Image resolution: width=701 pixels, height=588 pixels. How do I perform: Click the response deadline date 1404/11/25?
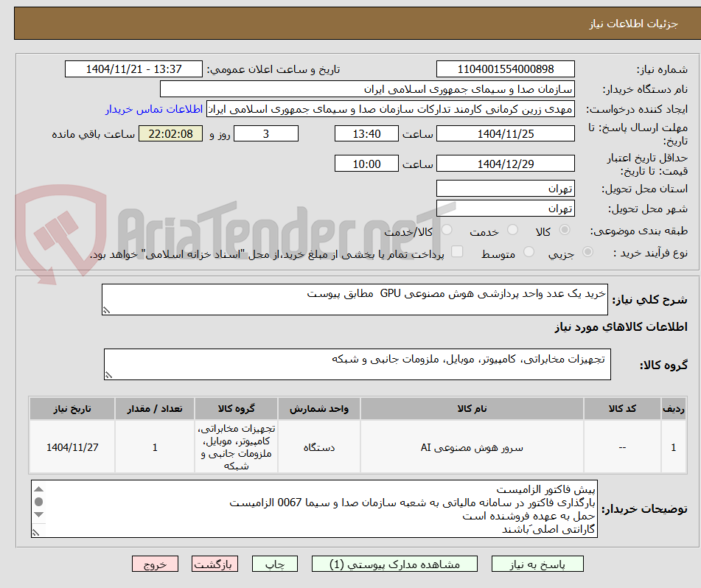click(x=505, y=133)
